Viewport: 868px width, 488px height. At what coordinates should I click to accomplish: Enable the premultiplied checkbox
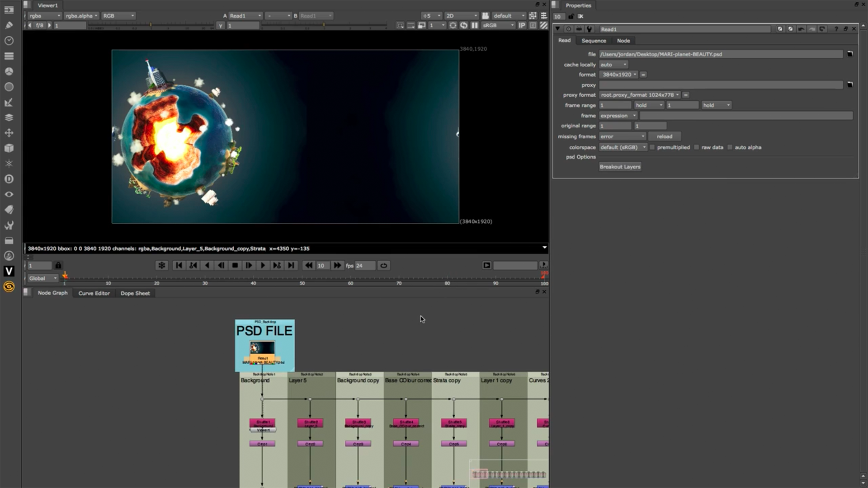click(652, 147)
